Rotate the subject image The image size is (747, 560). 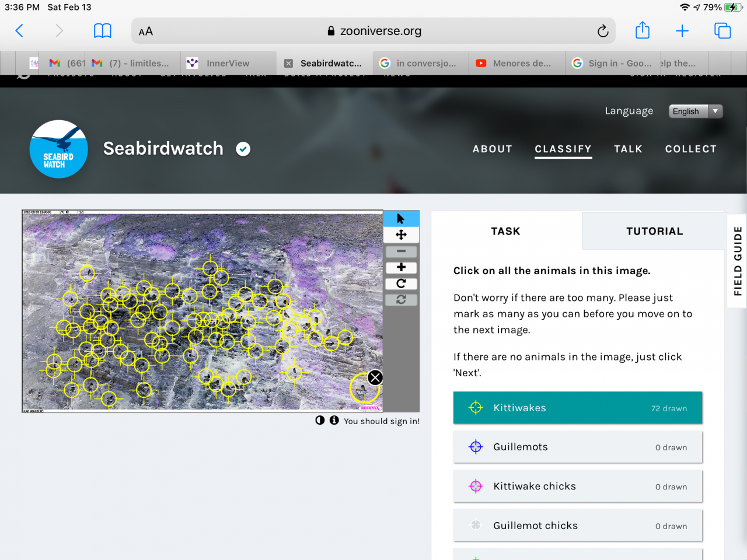[x=401, y=283]
